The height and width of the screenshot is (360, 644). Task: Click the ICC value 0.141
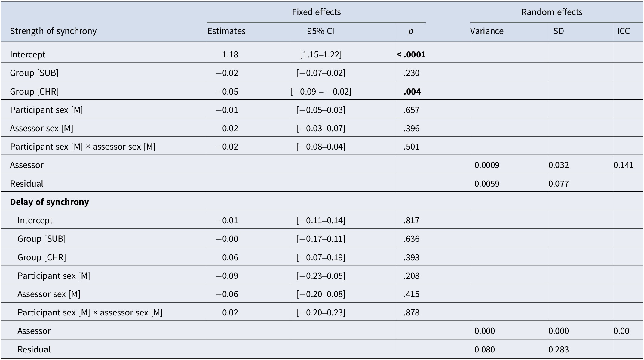click(x=623, y=165)
